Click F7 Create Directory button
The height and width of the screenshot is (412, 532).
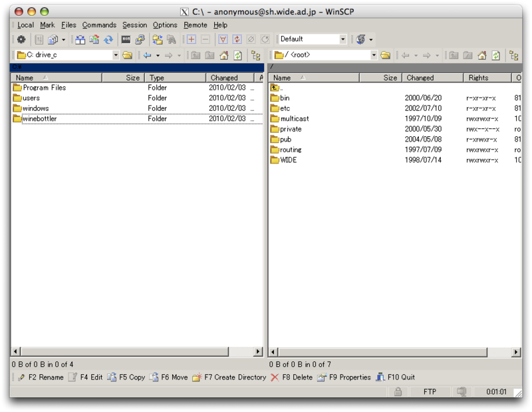point(229,377)
